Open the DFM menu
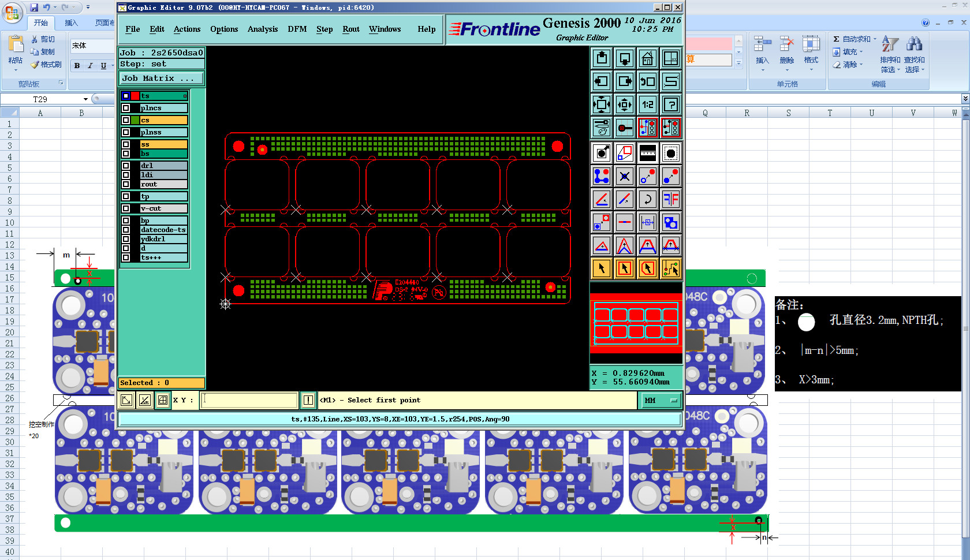Viewport: 970px width, 560px height. [x=297, y=29]
